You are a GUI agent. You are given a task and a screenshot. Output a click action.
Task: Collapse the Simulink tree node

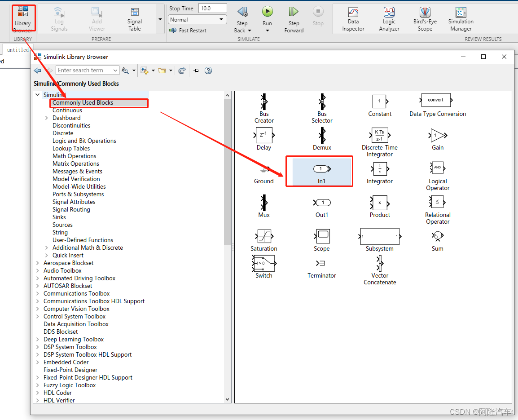[38, 95]
